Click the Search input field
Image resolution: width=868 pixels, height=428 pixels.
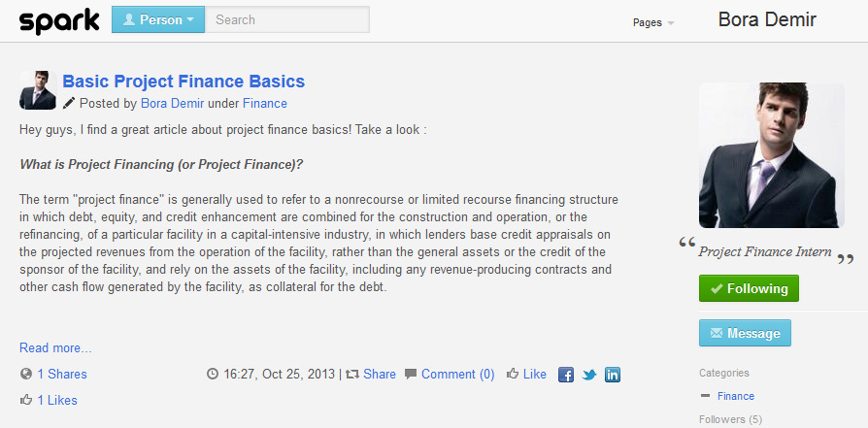(287, 20)
